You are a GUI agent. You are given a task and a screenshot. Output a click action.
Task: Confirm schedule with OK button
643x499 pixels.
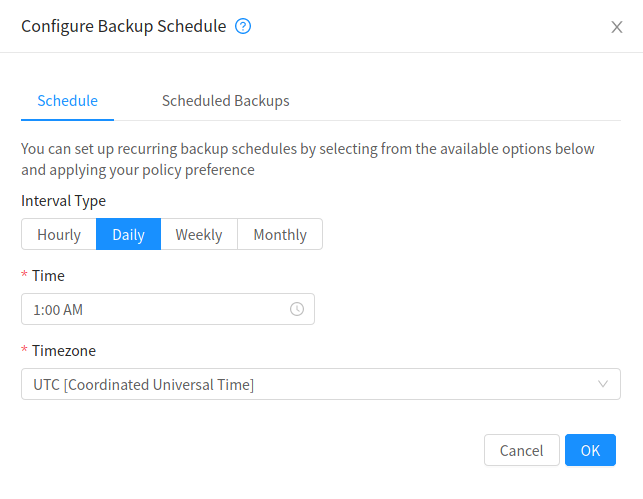590,450
